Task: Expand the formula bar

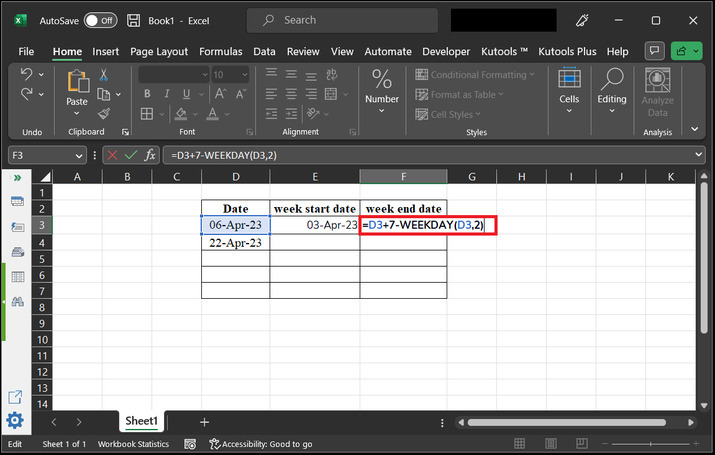Action: (699, 155)
